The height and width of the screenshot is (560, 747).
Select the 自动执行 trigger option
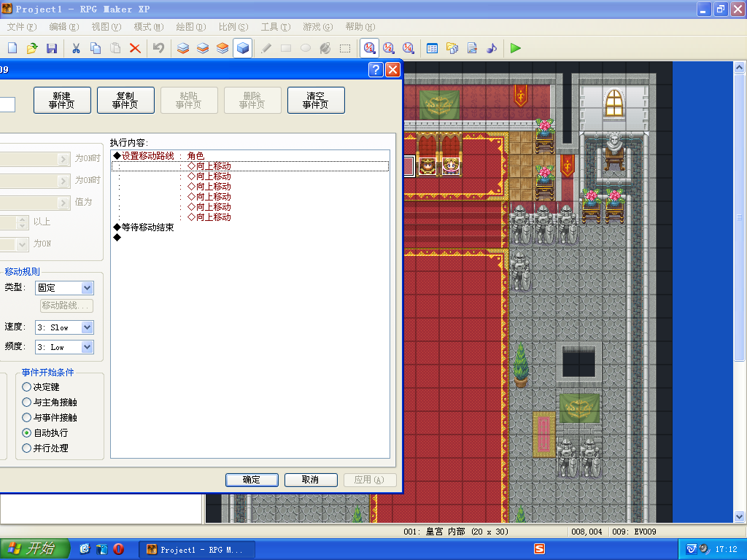click(x=45, y=433)
